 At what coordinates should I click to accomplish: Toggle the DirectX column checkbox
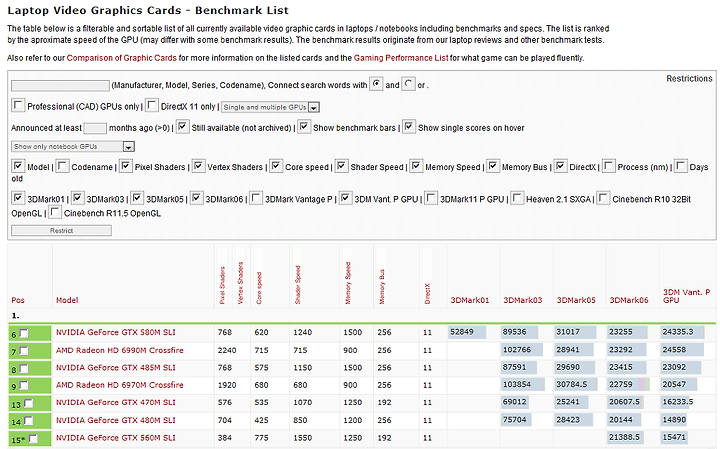[x=560, y=166]
